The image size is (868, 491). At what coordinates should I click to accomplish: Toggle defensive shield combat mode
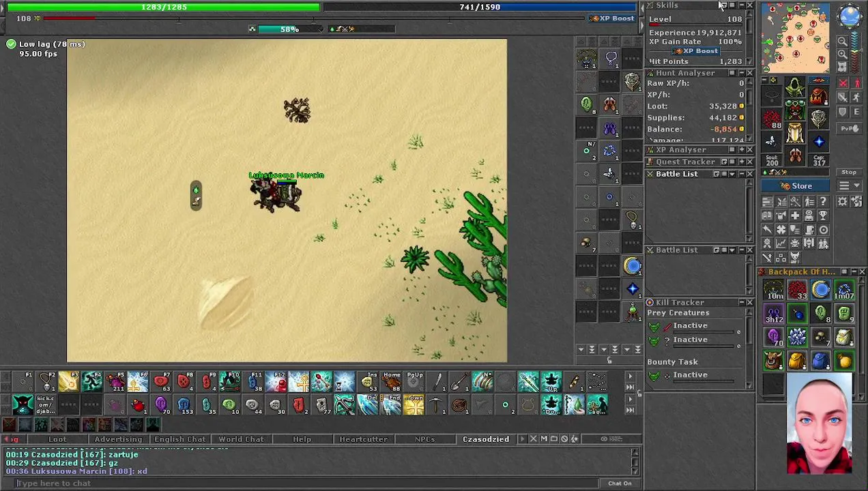click(x=843, y=111)
